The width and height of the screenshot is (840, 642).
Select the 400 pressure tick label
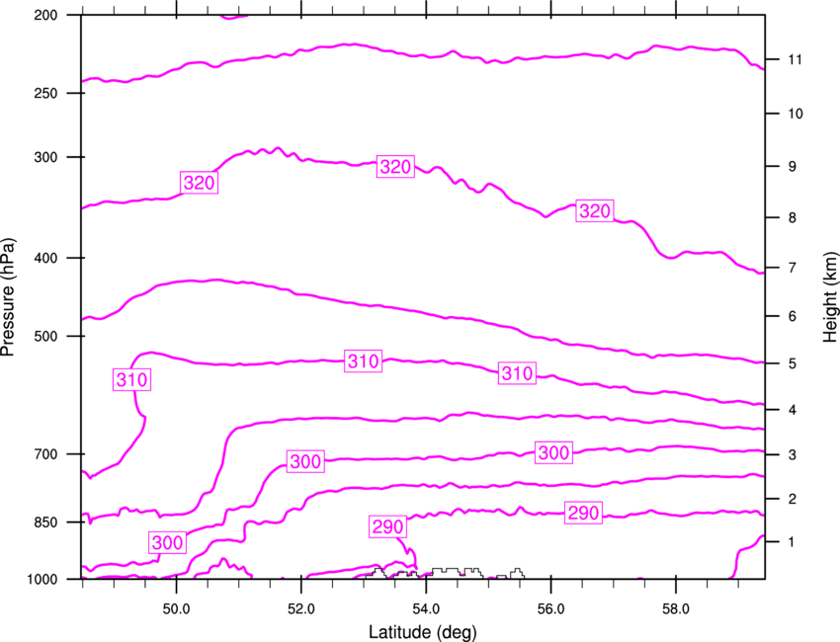tap(45, 258)
